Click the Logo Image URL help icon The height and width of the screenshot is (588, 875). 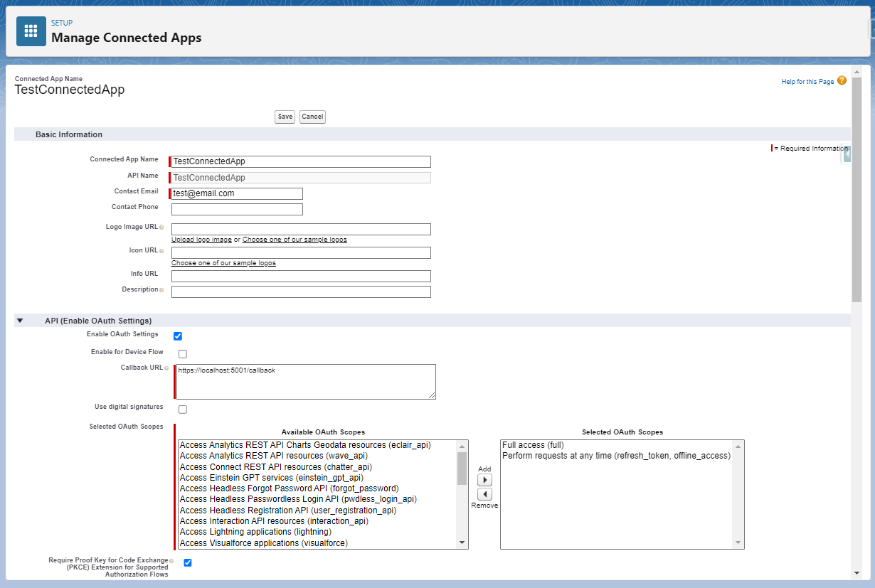click(161, 228)
